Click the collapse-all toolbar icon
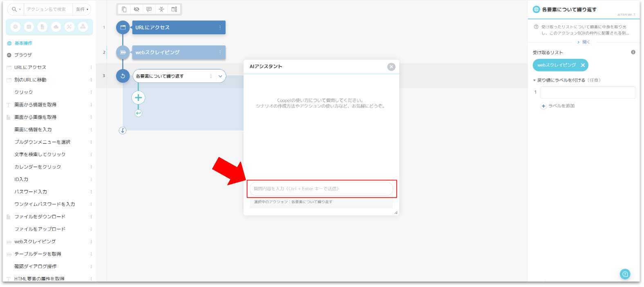Viewport: 644px width, 287px height. tap(161, 9)
